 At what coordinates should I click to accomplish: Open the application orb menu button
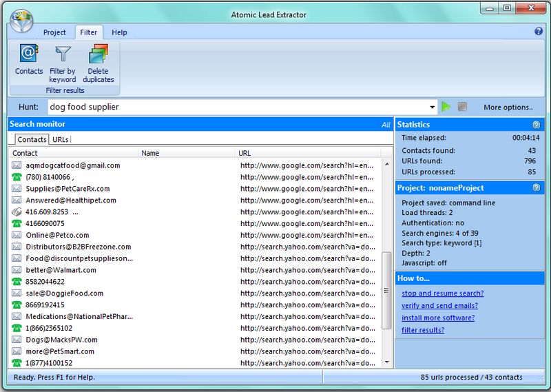21,21
